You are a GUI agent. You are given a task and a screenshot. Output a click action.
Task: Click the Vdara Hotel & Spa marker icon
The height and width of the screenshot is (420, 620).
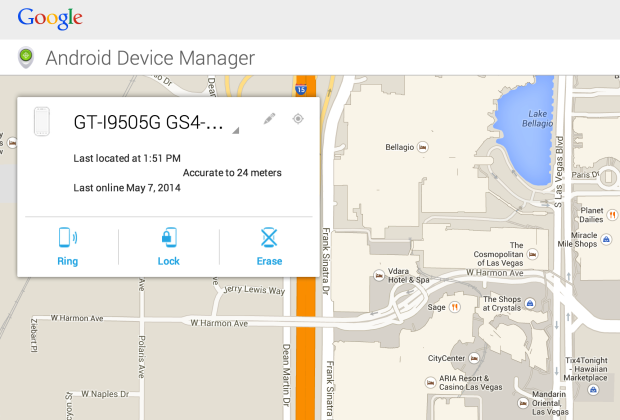pyautogui.click(x=379, y=275)
